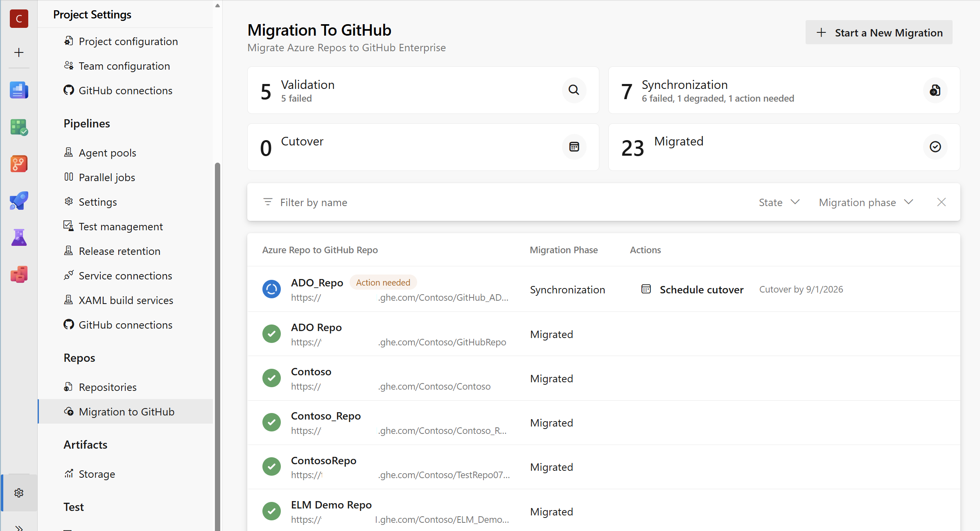Screen dimensions: 980x531
Task: Click the filter icon beside Filter by name
Action: tap(268, 202)
